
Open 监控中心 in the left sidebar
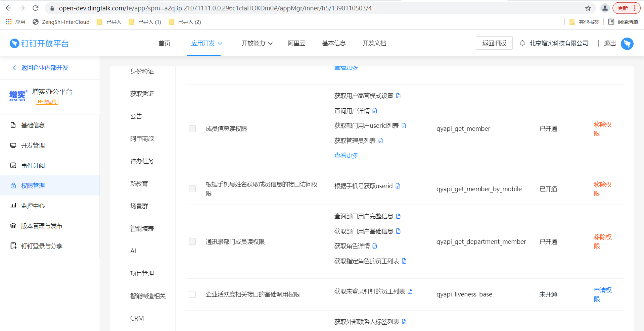[33, 206]
